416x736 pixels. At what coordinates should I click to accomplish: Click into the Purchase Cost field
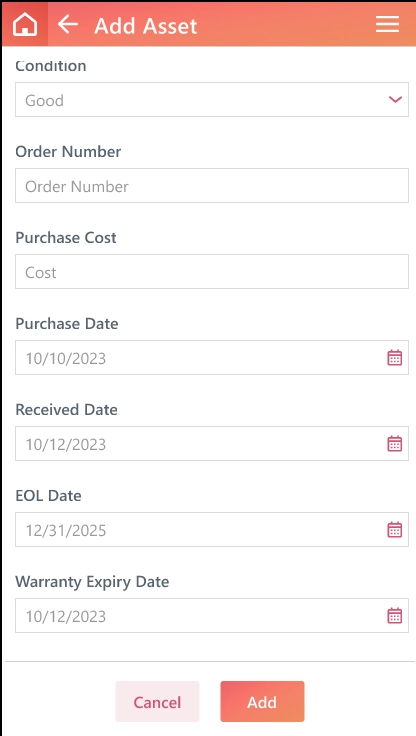coord(212,271)
